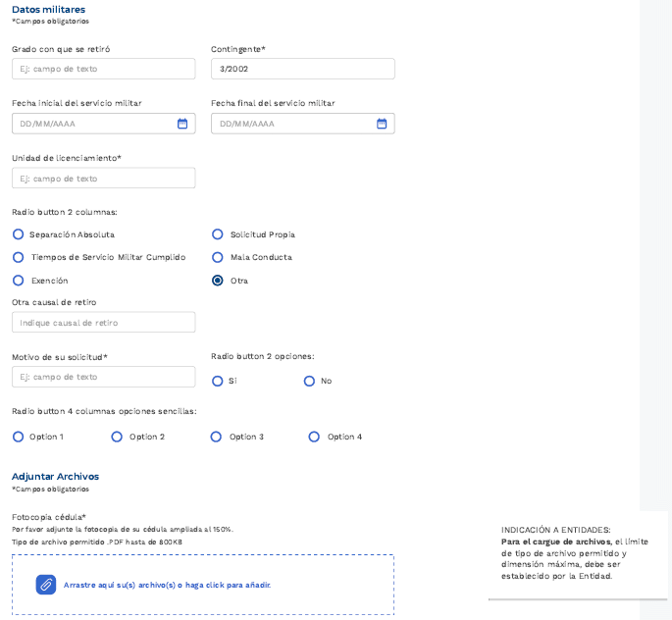Viewport: 672px width, 620px height.
Task: Open calendar for Fecha final del servicio militar
Action: pyautogui.click(x=382, y=124)
